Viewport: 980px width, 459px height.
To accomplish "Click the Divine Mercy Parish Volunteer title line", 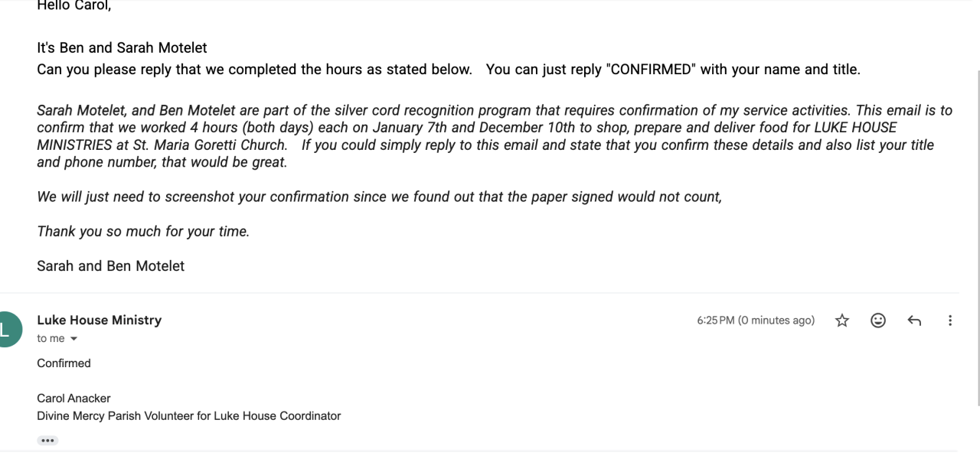I will coord(188,416).
